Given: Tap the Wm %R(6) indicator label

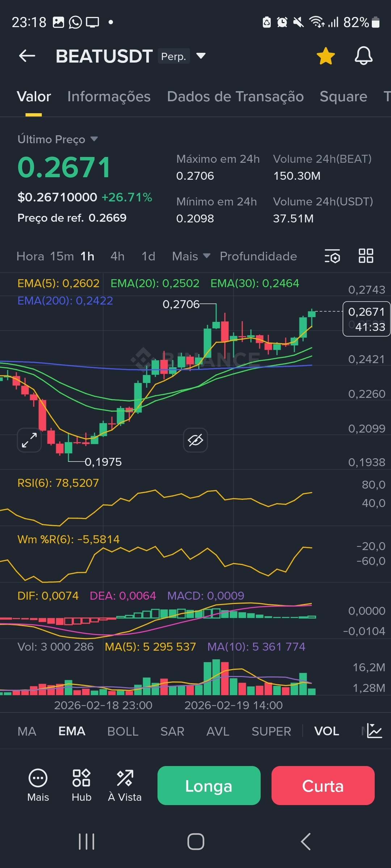Looking at the screenshot, I should click(68, 539).
